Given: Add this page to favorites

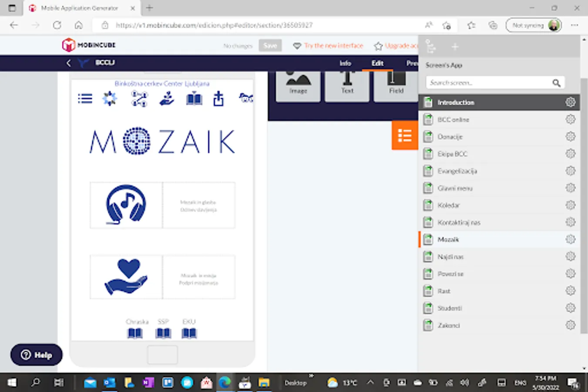Looking at the screenshot, I should (446, 25).
